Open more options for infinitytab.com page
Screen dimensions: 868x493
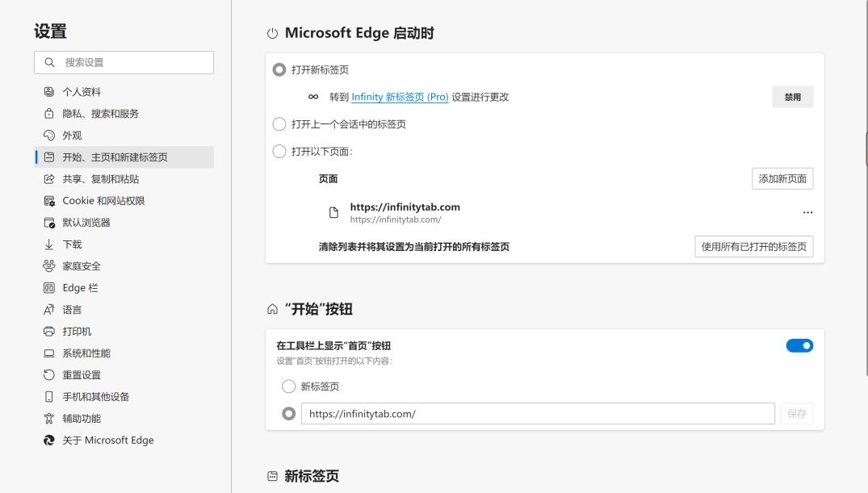(x=807, y=212)
